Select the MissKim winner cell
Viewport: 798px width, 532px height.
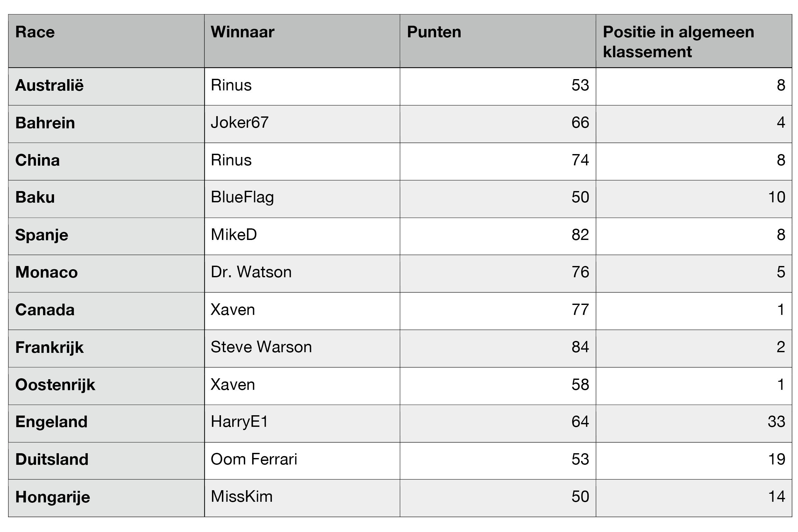(302, 499)
